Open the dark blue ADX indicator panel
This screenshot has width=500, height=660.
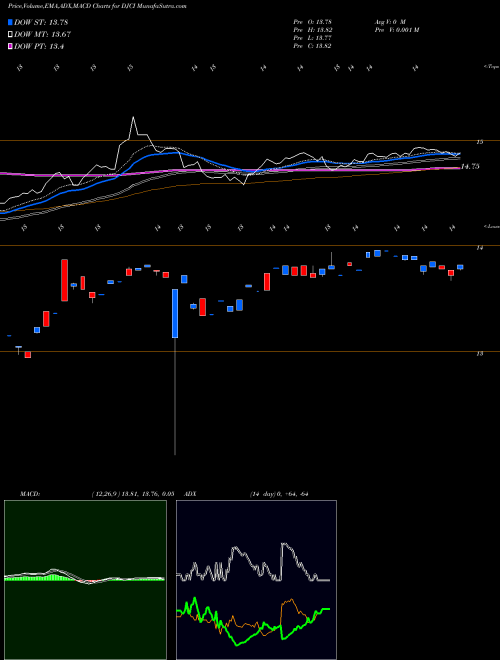tap(256, 580)
